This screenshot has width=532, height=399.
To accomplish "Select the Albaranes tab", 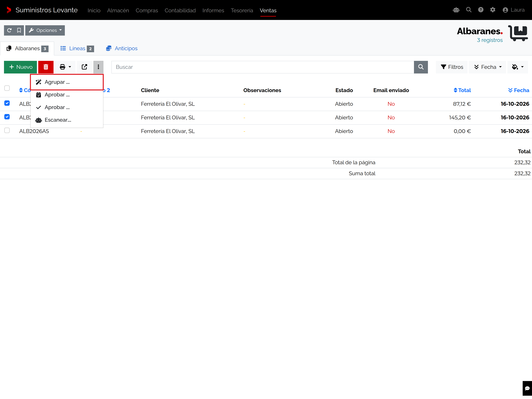I will tap(27, 48).
